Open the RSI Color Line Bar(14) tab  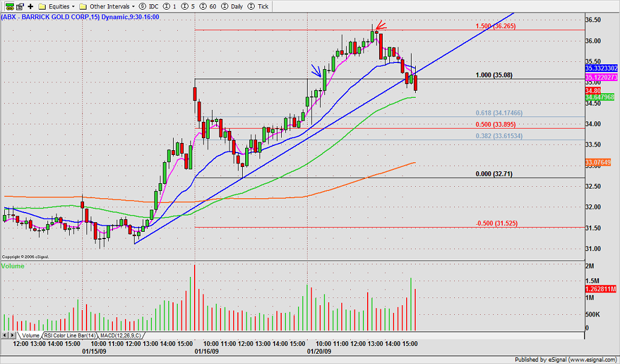click(x=70, y=336)
